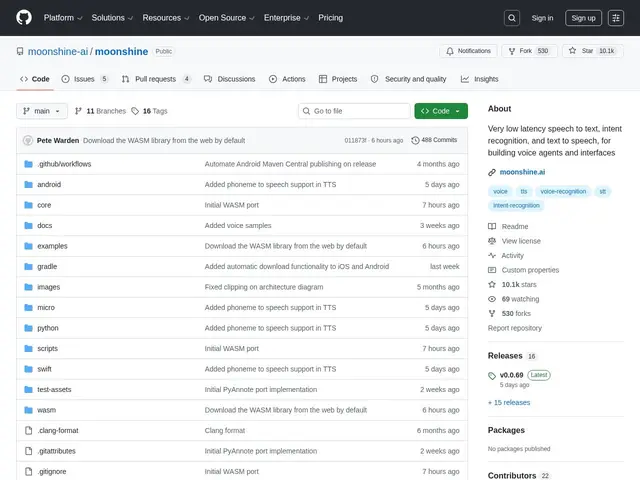The image size is (640, 480).
Task: Open the main branch selector dropdown
Action: 42,111
